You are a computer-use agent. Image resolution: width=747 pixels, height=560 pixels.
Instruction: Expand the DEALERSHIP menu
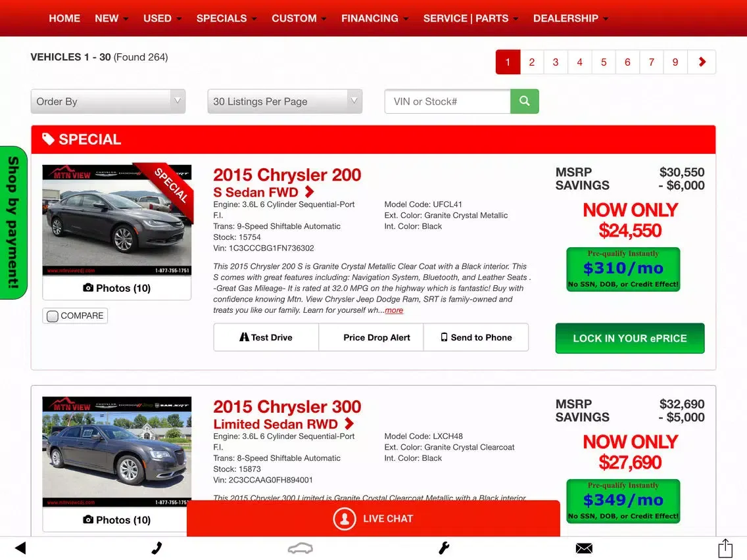(x=571, y=18)
